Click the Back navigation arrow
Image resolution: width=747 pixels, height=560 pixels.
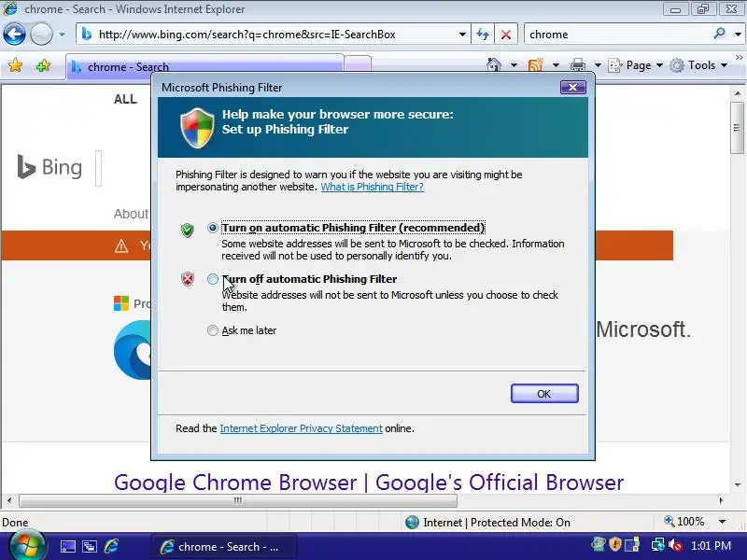tap(14, 35)
